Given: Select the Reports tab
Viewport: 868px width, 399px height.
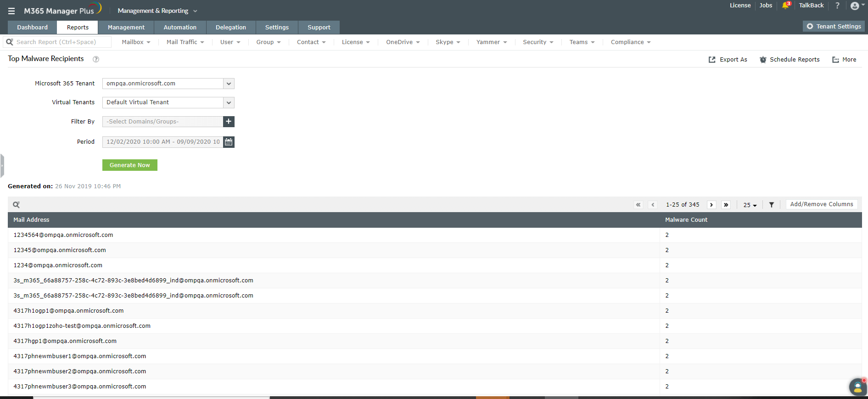Looking at the screenshot, I should coord(78,28).
